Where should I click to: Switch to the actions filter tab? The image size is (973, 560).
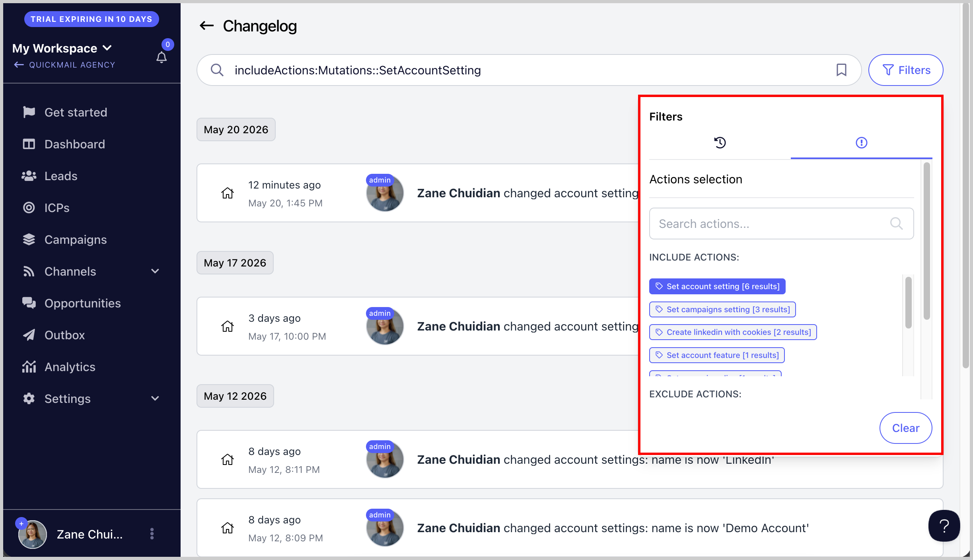861,142
